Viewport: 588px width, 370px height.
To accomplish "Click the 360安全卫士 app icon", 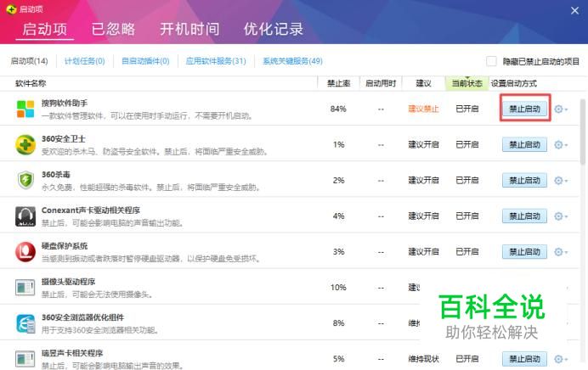I will click(25, 144).
